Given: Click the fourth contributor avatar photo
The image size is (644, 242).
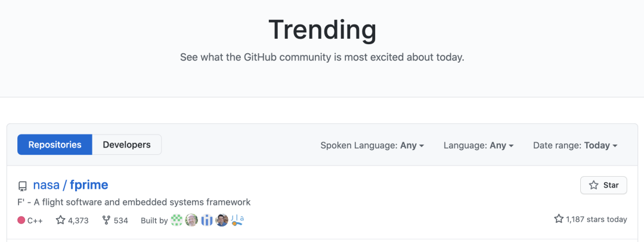Looking at the screenshot, I should click(222, 220).
